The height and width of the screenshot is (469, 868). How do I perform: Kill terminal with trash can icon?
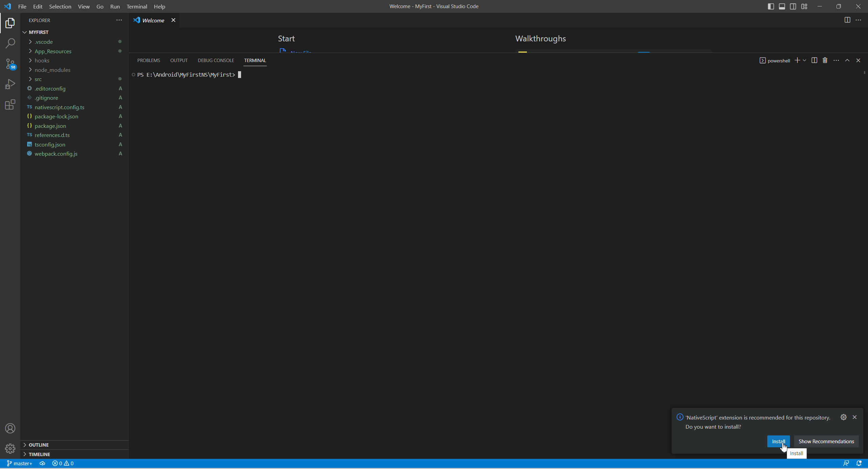click(825, 60)
